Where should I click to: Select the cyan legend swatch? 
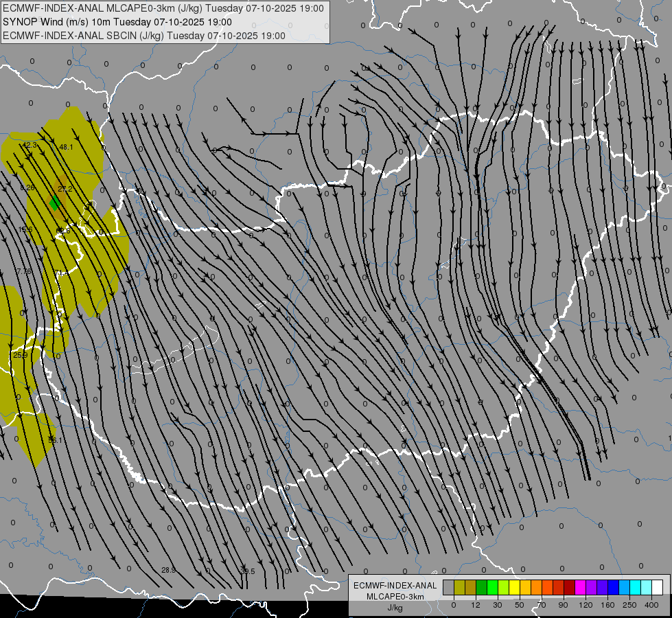[x=635, y=587]
